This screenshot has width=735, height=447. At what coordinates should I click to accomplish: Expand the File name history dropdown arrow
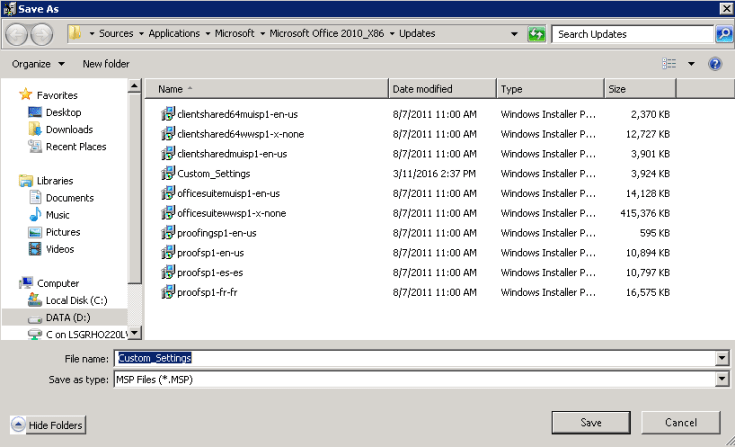(722, 358)
